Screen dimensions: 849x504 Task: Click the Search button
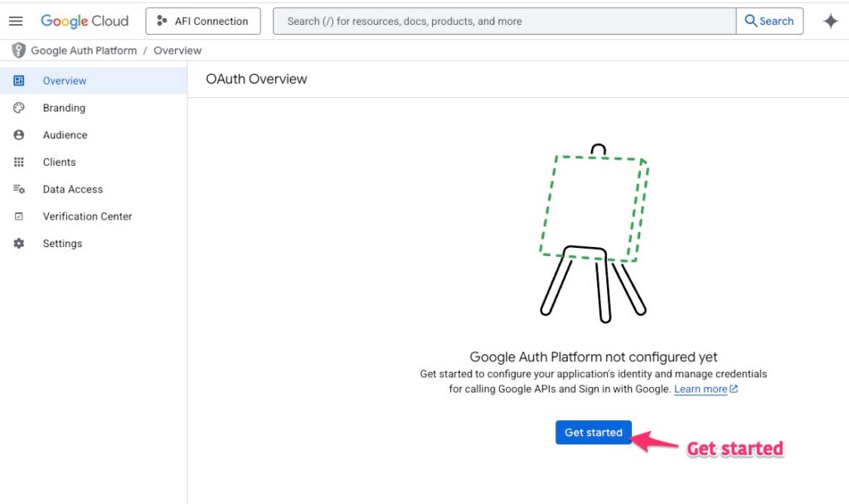point(769,21)
